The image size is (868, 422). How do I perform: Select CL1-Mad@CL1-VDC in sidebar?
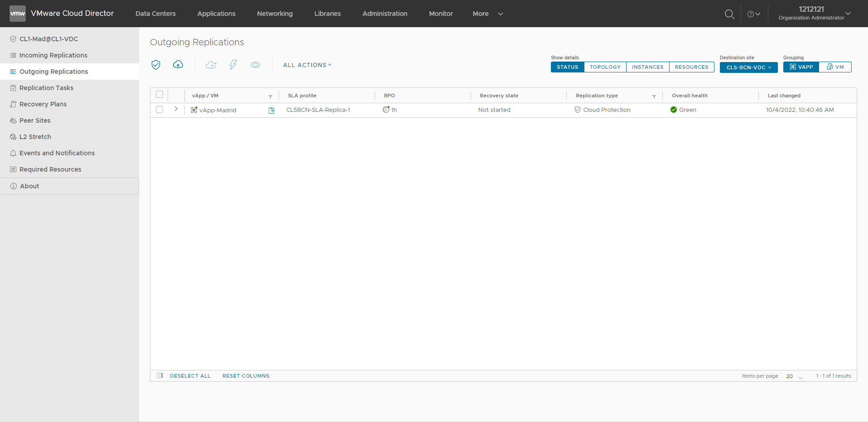69,39
